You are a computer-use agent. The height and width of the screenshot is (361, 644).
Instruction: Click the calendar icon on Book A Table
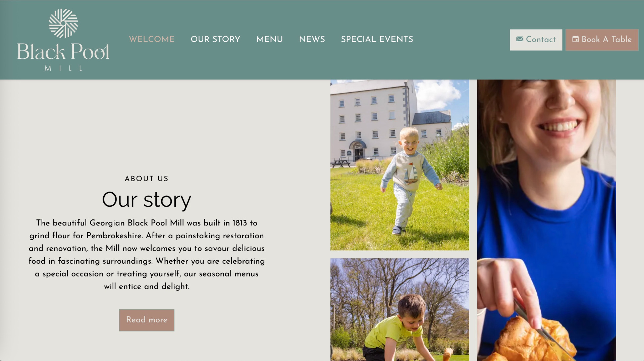click(575, 39)
